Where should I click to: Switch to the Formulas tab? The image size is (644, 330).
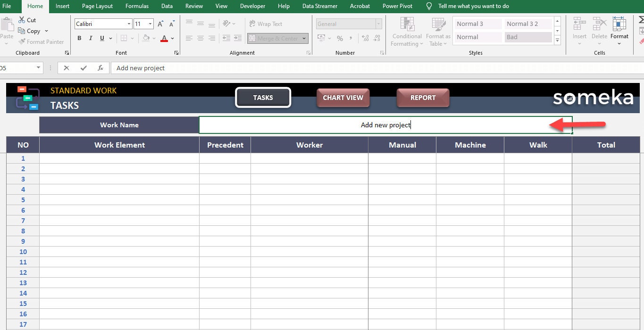tap(137, 6)
